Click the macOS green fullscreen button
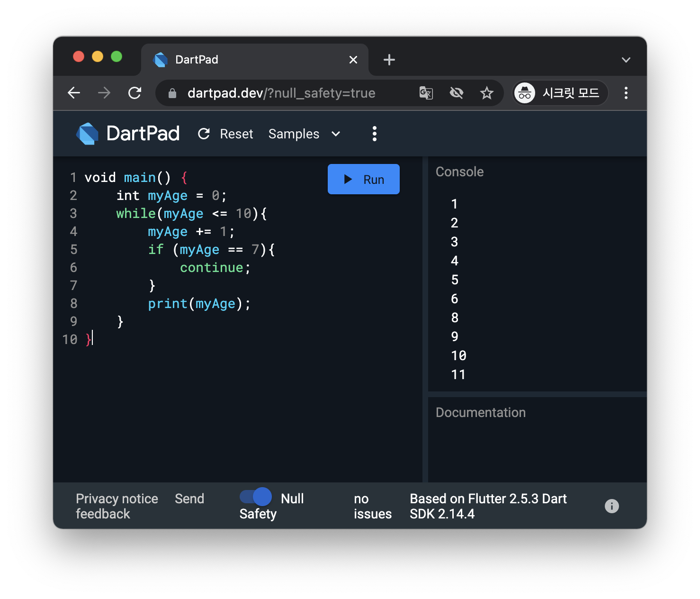The height and width of the screenshot is (599, 700). (117, 56)
